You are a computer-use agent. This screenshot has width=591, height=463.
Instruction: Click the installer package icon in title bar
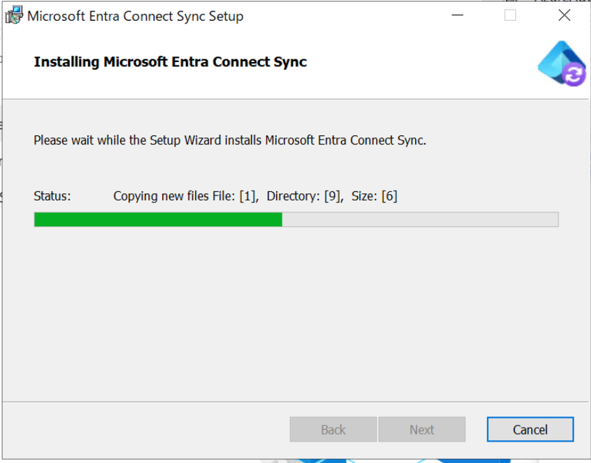click(14, 15)
